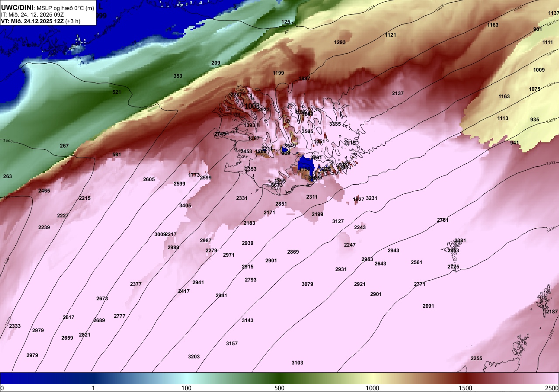The image size is (559, 392).
Task: Click the freezing level value 2869
Action: 293,252
